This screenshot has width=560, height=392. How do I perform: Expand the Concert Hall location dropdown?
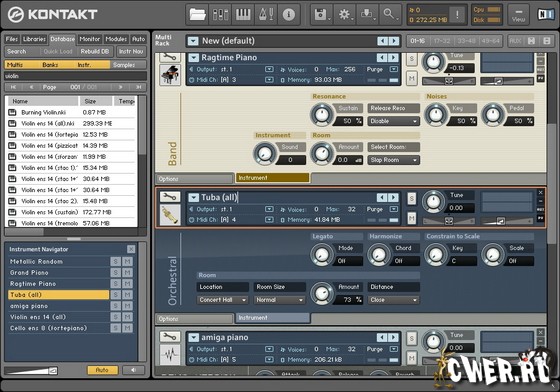click(x=222, y=300)
